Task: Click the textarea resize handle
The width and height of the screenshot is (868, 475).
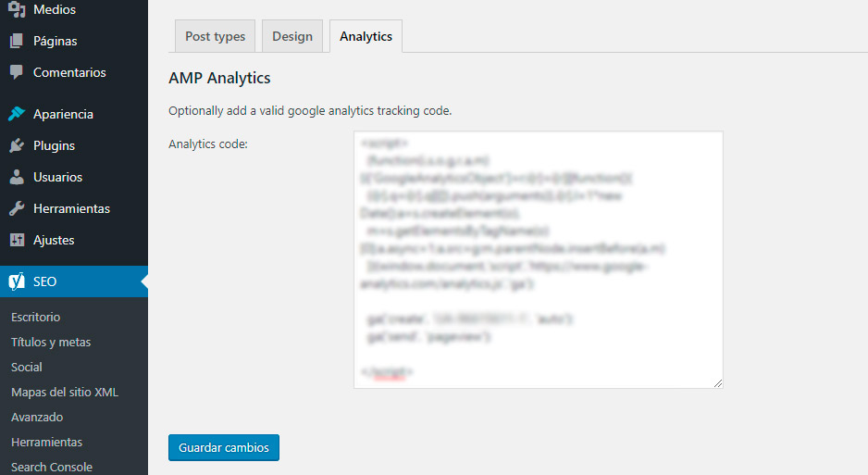Action: pyautogui.click(x=718, y=383)
